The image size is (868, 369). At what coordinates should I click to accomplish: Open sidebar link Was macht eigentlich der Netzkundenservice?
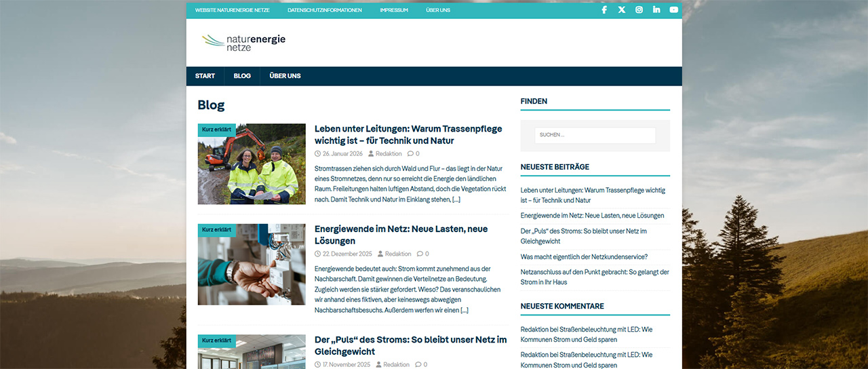[x=584, y=256]
